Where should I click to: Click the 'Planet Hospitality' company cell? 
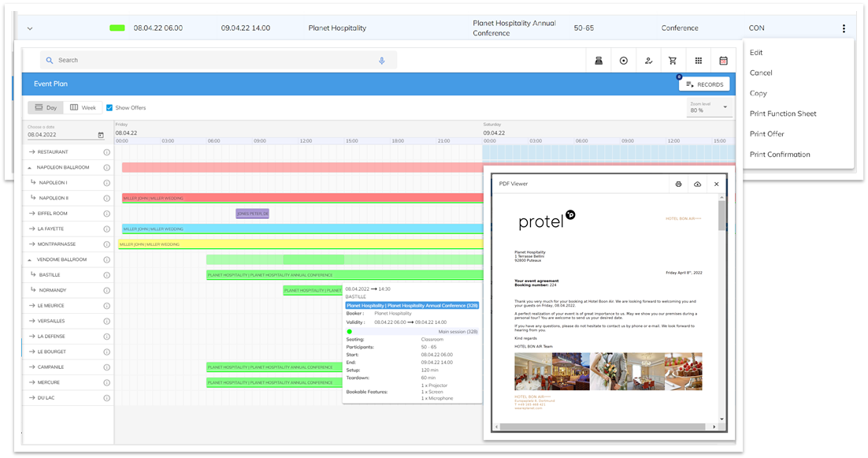point(337,28)
